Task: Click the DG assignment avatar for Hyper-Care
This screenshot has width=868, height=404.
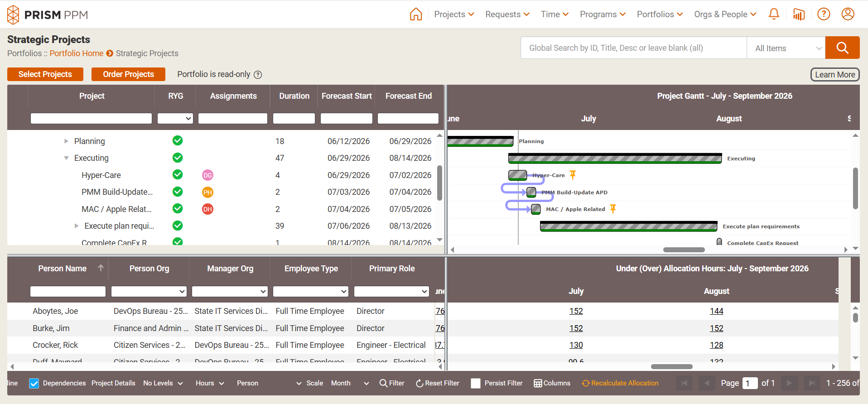Action: [x=207, y=175]
